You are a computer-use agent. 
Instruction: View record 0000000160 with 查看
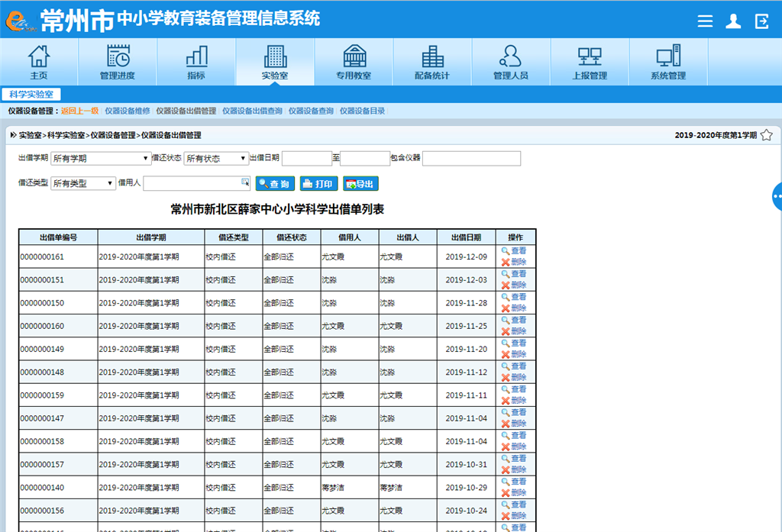(x=514, y=320)
